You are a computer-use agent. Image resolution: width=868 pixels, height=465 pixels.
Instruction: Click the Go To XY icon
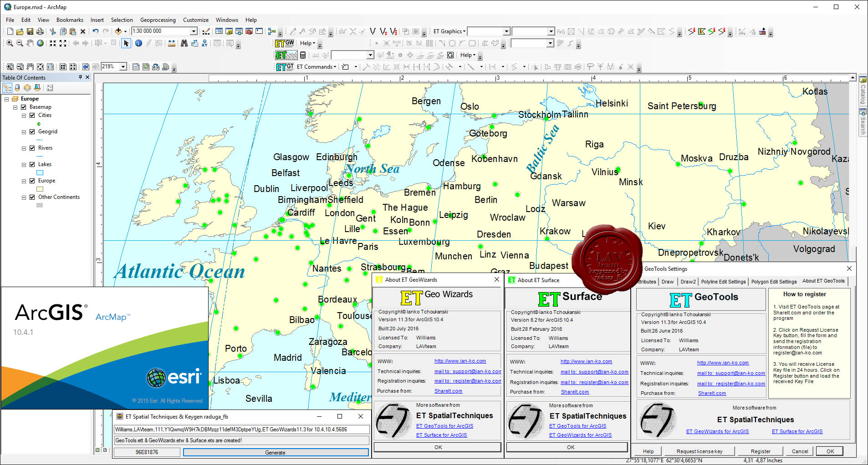(x=204, y=43)
